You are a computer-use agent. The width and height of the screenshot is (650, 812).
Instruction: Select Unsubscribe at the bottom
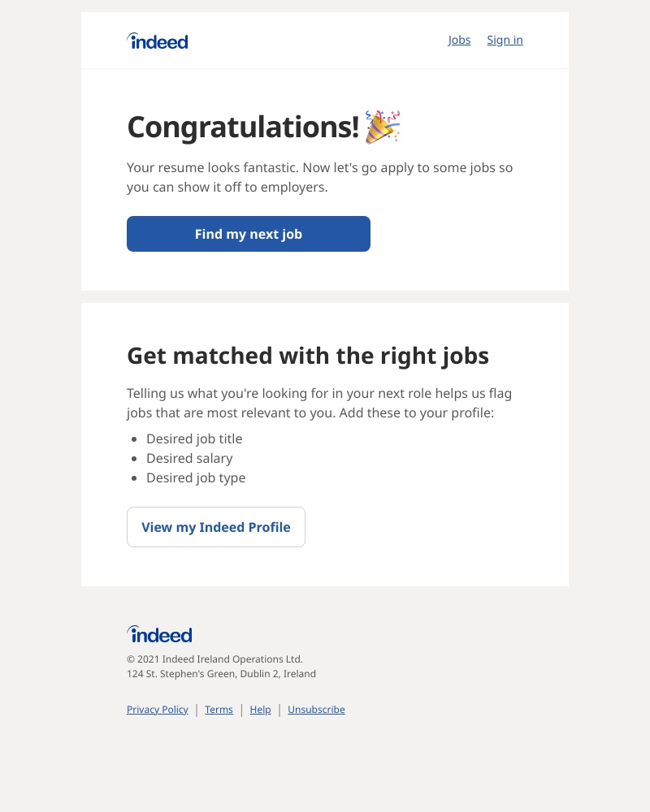click(316, 709)
